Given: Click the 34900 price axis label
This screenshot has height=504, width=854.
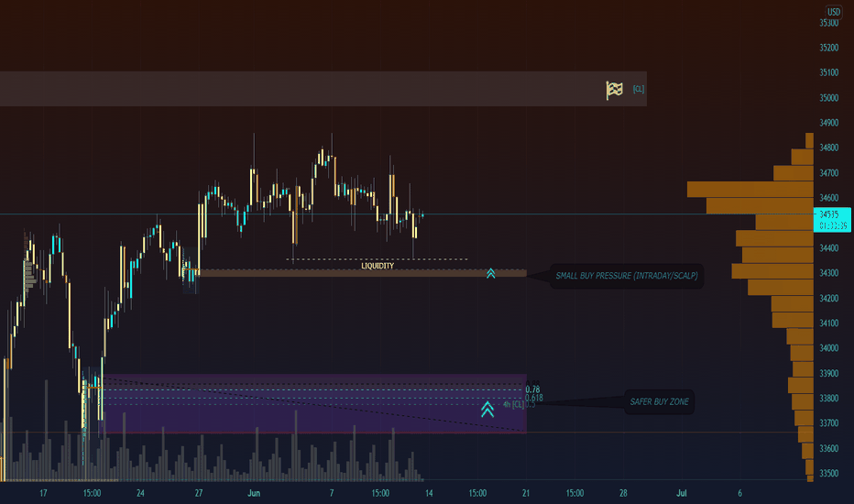Looking at the screenshot, I should click(x=829, y=123).
